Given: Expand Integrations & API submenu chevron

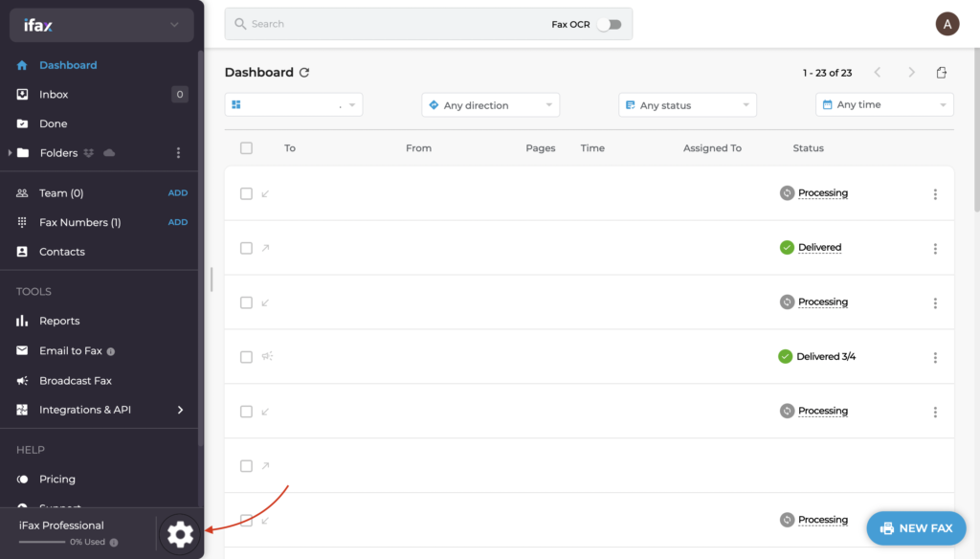Looking at the screenshot, I should pyautogui.click(x=180, y=411).
